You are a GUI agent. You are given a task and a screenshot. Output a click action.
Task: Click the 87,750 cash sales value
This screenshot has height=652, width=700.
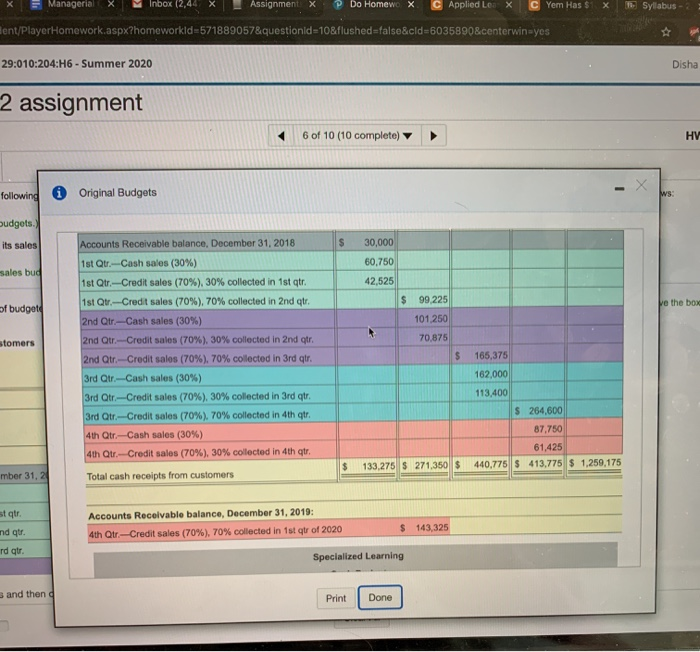(x=548, y=429)
